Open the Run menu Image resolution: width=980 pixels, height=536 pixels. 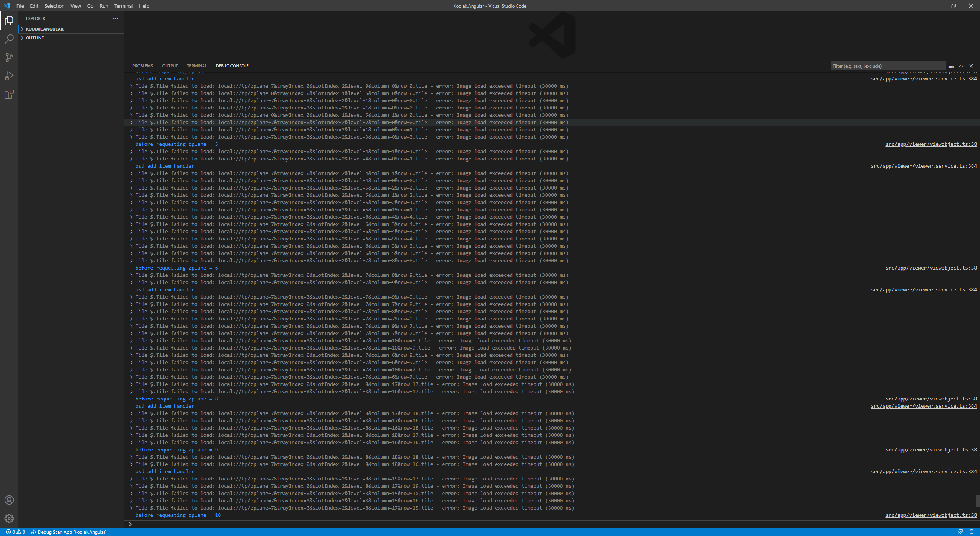[x=103, y=6]
